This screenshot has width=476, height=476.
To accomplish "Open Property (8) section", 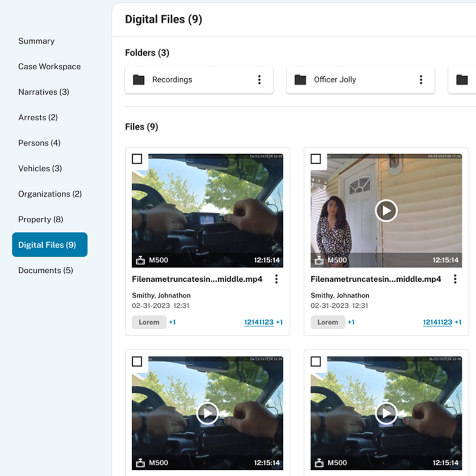I will [41, 219].
